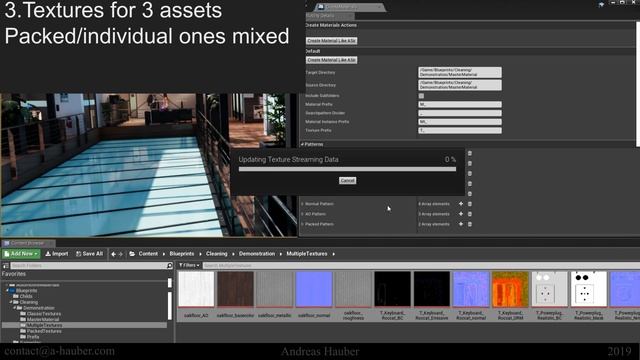Click the details panel vertical scrollbar

[638, 84]
